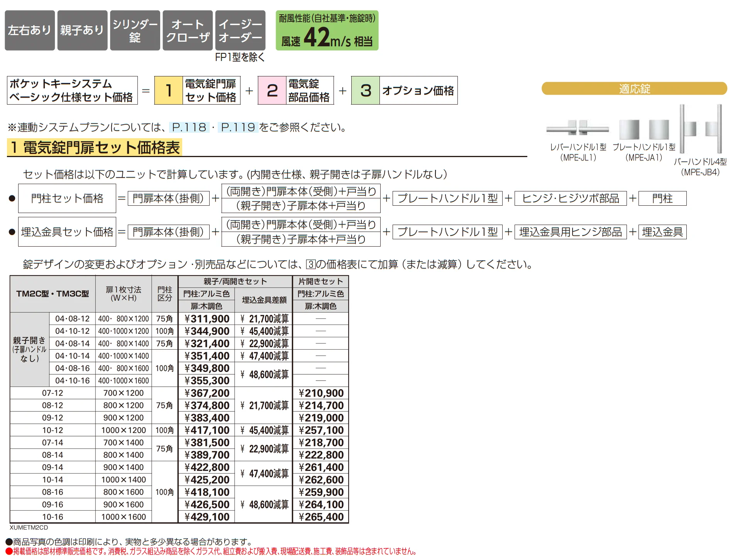Click the 埋込金具セット価格 formula box
735x560 pixels.
67,232
